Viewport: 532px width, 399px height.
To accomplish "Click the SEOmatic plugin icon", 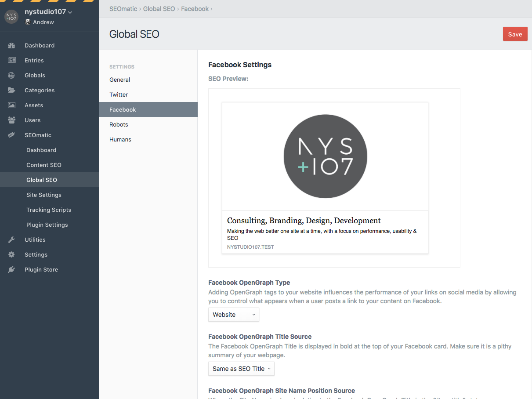I will point(11,135).
